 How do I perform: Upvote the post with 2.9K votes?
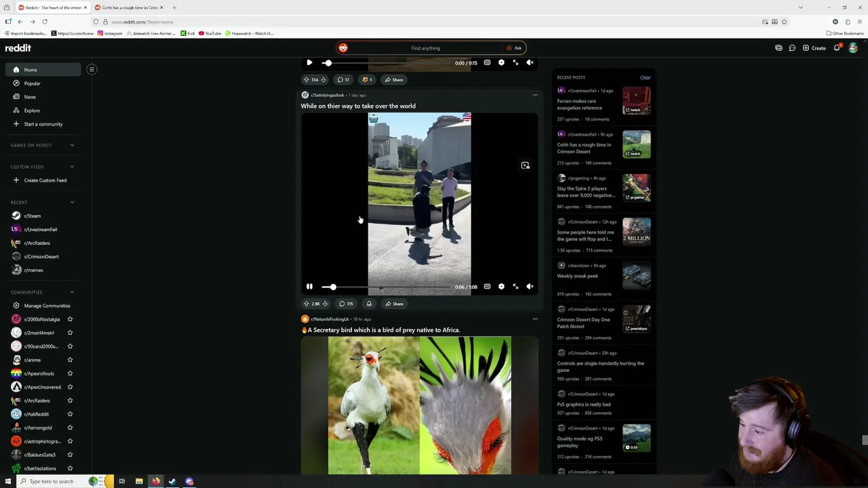[306, 304]
